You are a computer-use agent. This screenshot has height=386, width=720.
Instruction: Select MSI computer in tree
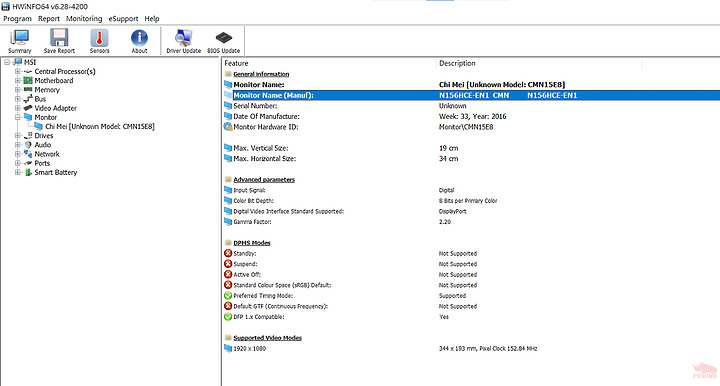tap(30, 62)
